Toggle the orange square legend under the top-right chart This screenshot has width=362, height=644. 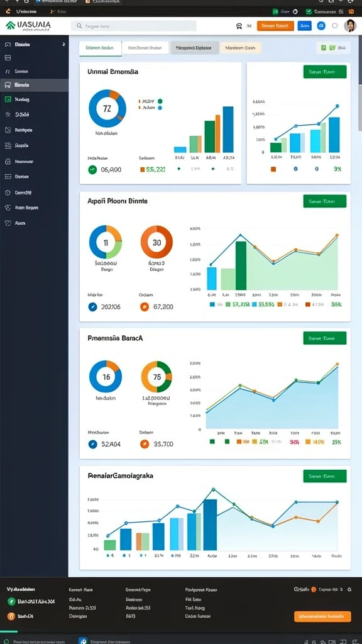pyautogui.click(x=273, y=169)
